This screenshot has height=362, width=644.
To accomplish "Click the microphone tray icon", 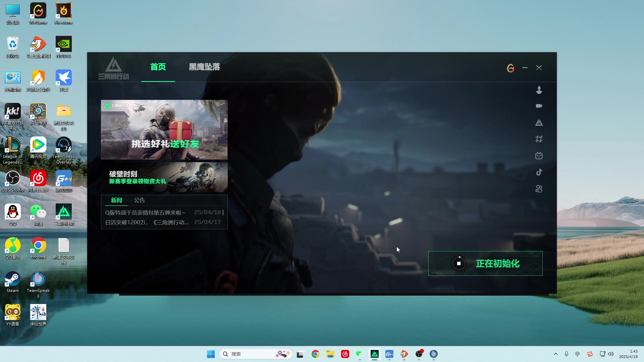I will 567,354.
